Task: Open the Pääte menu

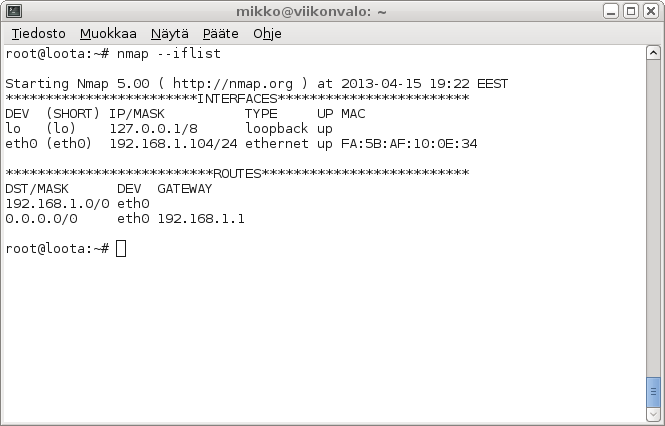Action: click(221, 34)
